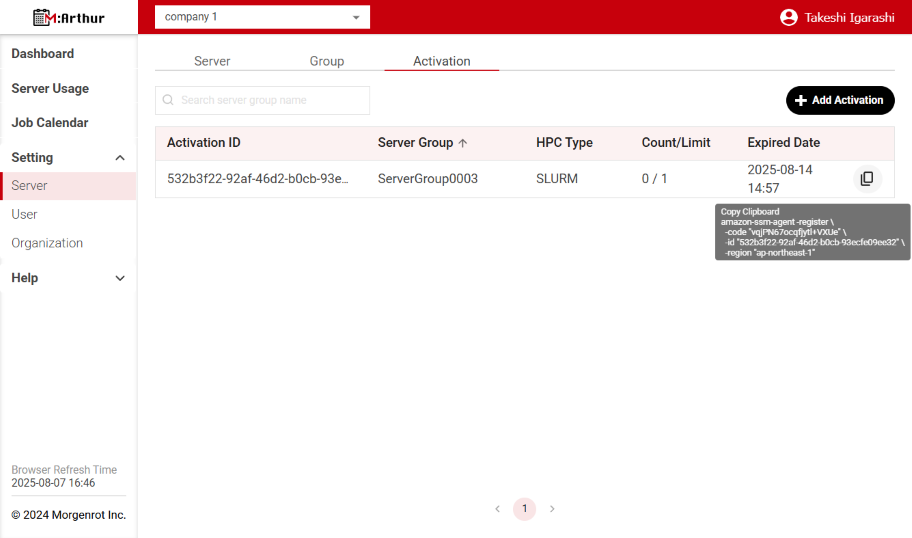
Task: Open the Dashboard page
Action: click(43, 54)
